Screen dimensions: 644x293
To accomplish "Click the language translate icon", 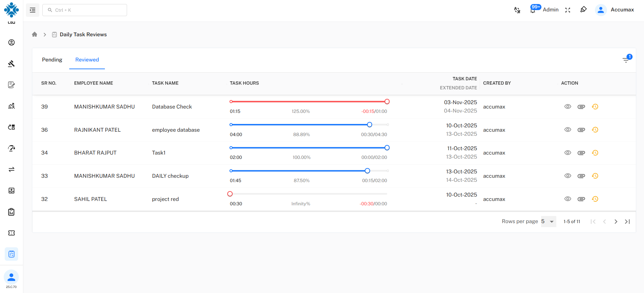I will 517,10.
